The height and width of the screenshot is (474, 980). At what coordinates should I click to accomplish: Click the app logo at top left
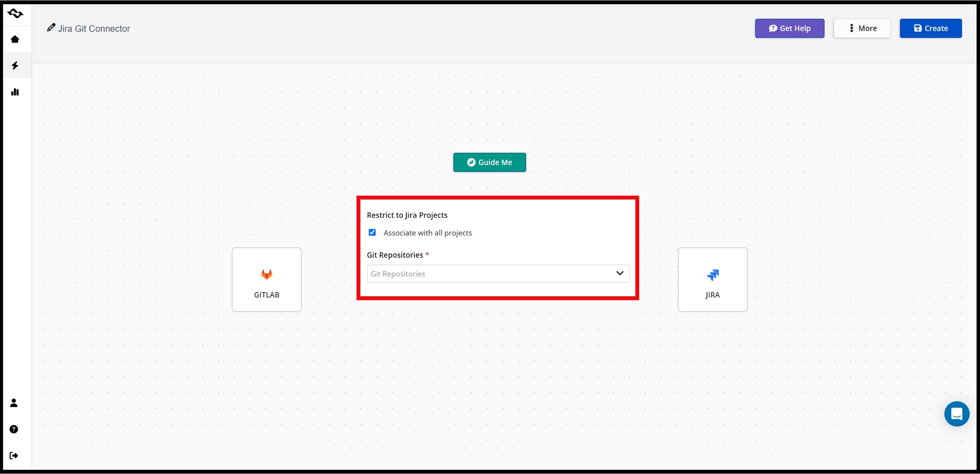[15, 14]
